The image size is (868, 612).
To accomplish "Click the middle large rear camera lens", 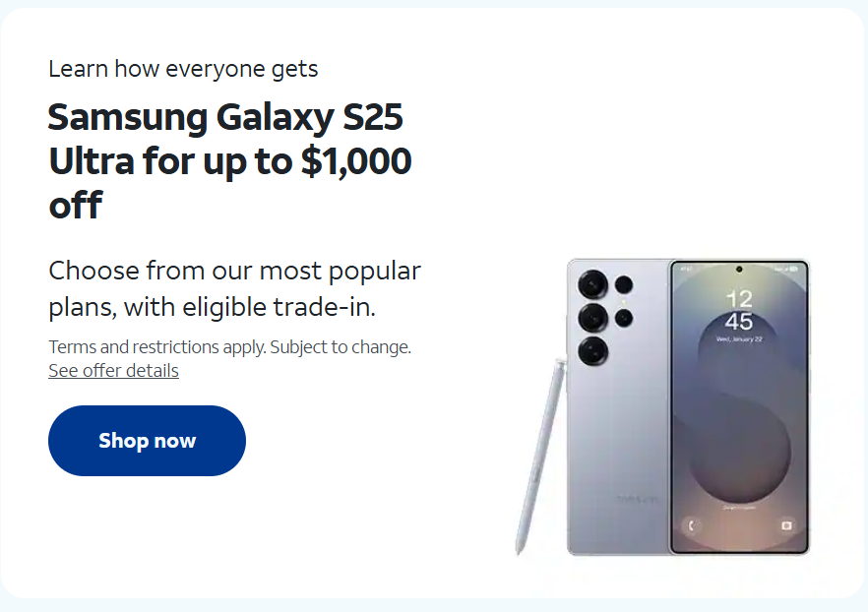I will tap(592, 318).
